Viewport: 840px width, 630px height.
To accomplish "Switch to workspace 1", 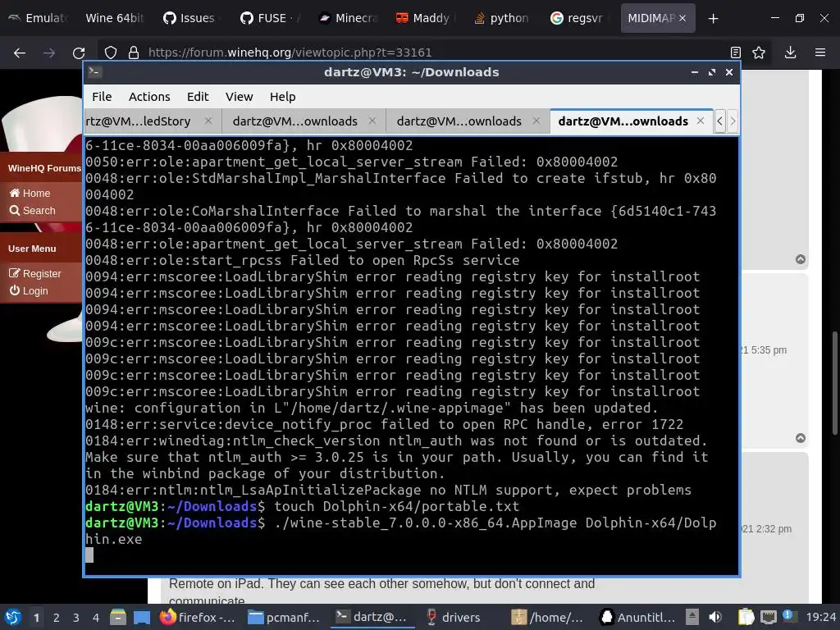I will click(36, 618).
